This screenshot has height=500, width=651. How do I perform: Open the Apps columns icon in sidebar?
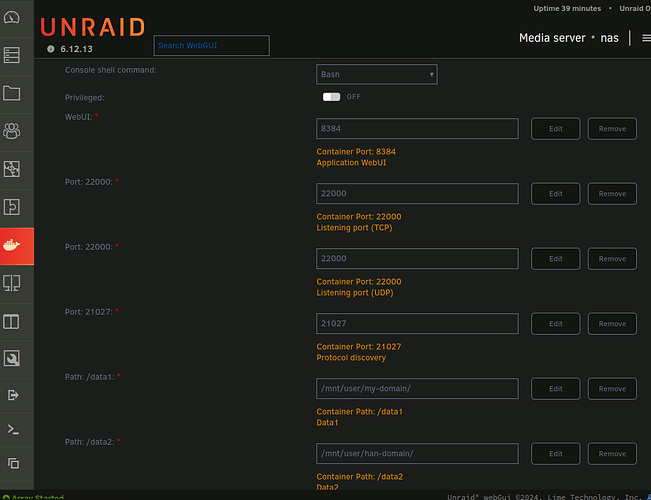12,321
